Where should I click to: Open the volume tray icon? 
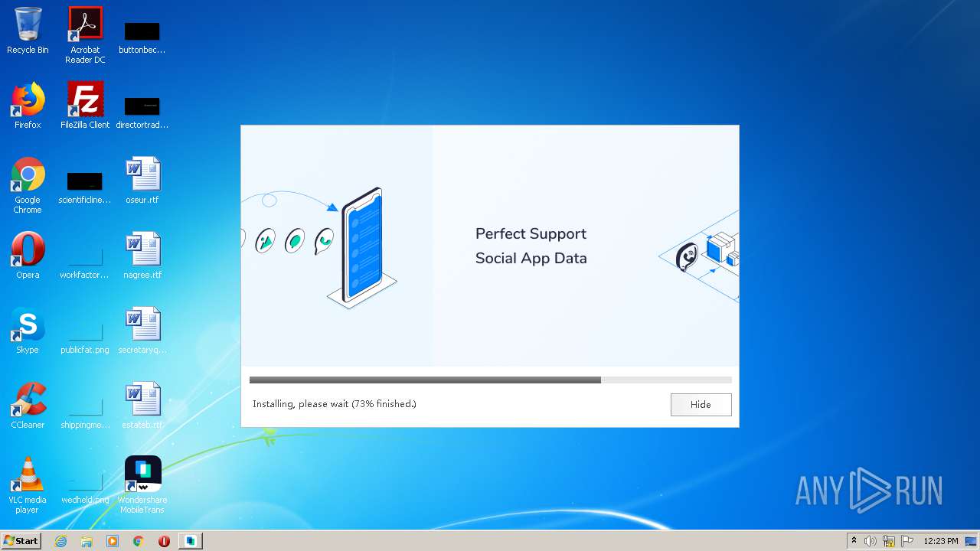pyautogui.click(x=871, y=541)
